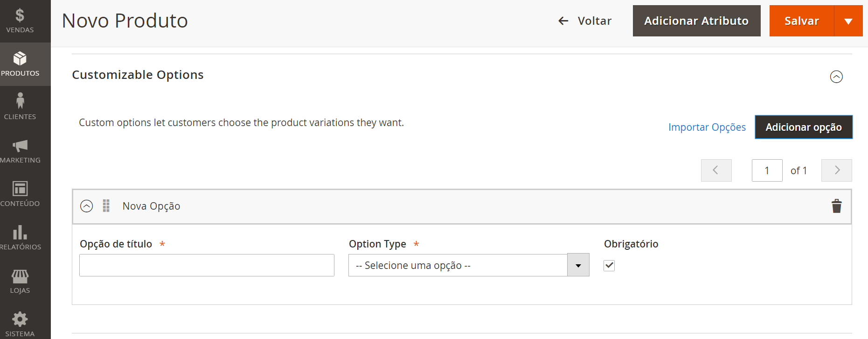Open the Conteúdo sidebar menu
This screenshot has width=868, height=339.
coord(20,194)
